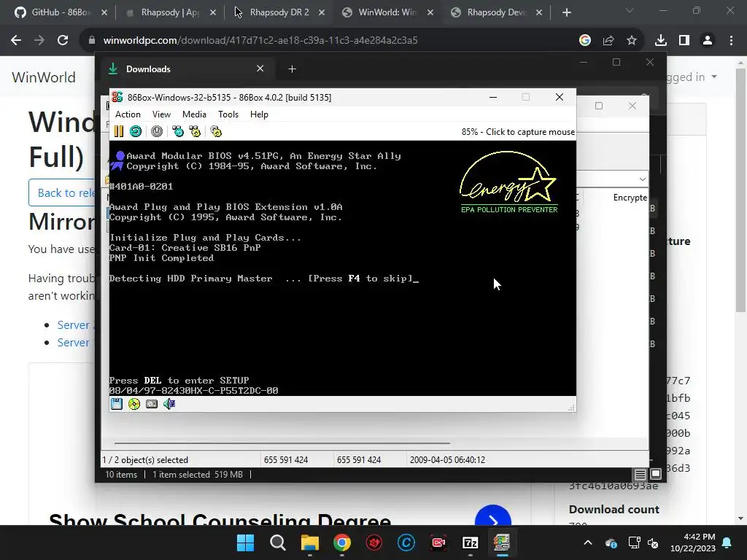This screenshot has height=560, width=747.
Task: Open 7-Zip from taskbar
Action: pyautogui.click(x=471, y=542)
